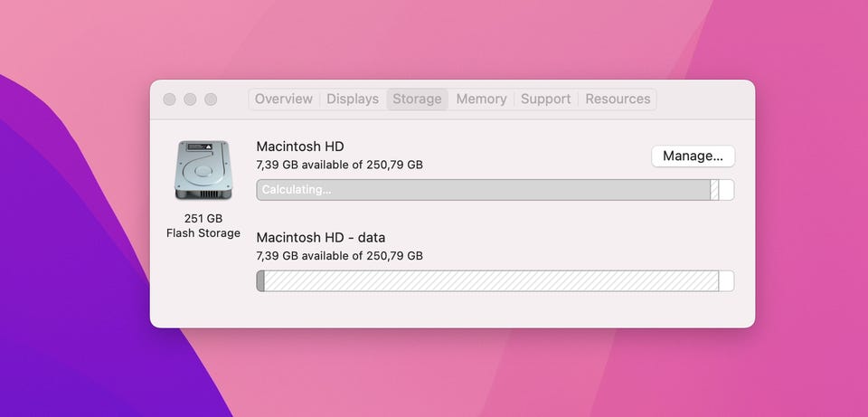Open the Displays tab
Image resolution: width=868 pixels, height=417 pixels.
(x=353, y=99)
